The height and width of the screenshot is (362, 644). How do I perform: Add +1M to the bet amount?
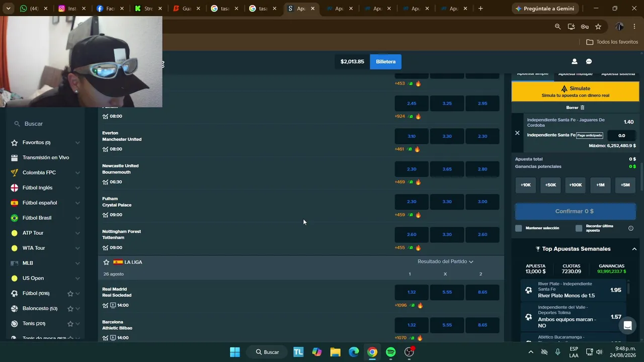(600, 185)
